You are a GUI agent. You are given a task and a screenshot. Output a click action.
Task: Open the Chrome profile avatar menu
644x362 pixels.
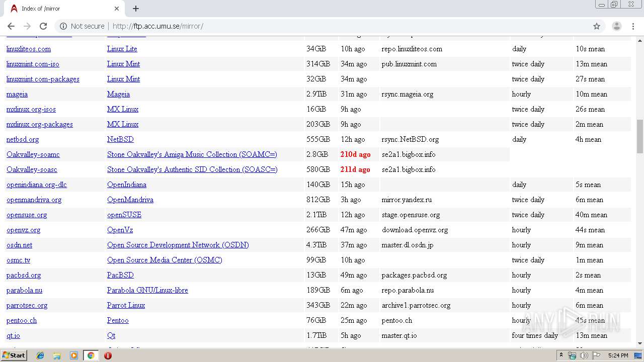point(616,26)
